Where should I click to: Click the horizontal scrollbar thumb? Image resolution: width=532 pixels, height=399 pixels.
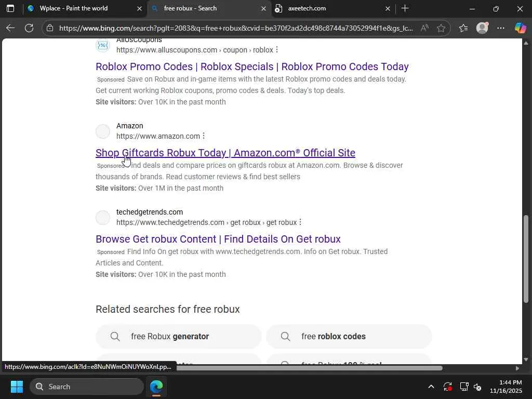click(310, 368)
